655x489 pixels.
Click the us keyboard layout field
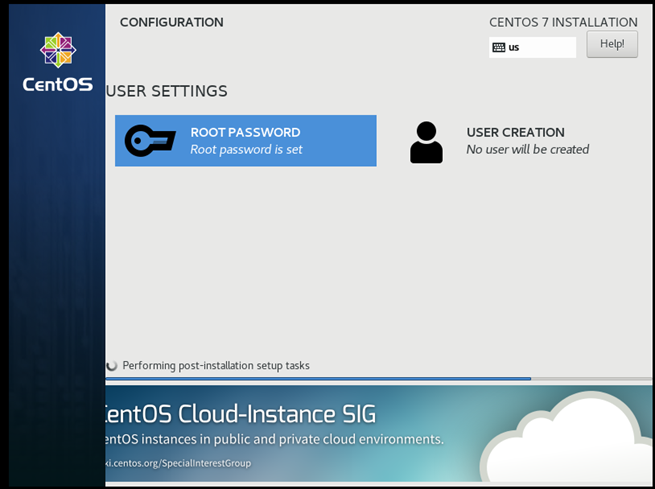point(532,47)
